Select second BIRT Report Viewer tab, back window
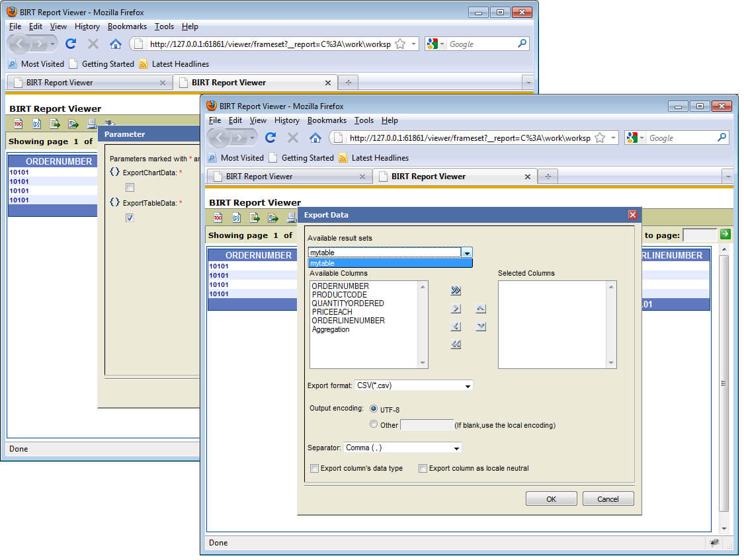The image size is (744, 560). pos(255,83)
